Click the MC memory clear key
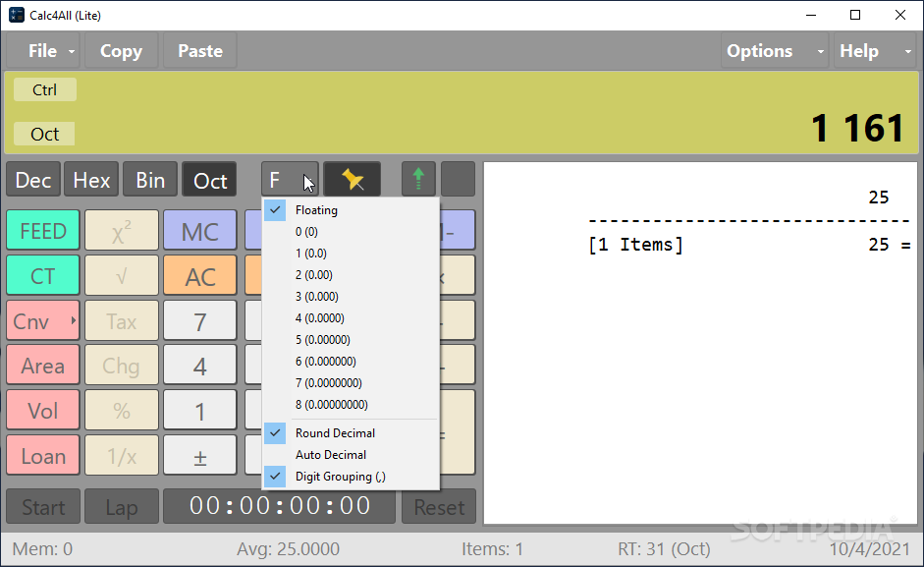This screenshot has height=567, width=924. pyautogui.click(x=199, y=231)
